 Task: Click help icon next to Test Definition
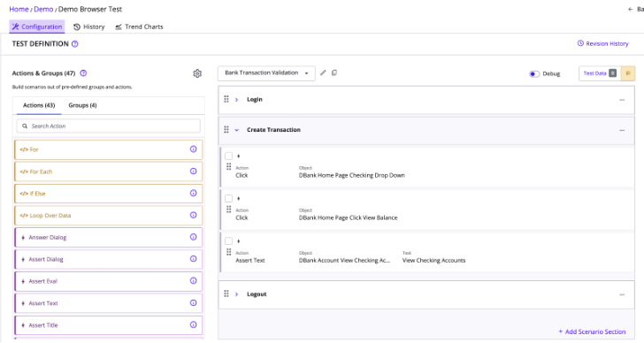(74, 44)
